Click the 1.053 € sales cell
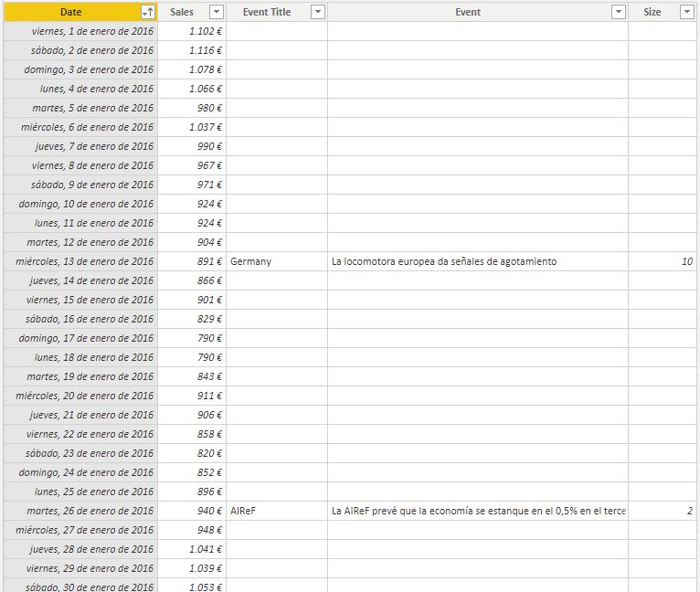This screenshot has width=700, height=592. [x=192, y=587]
